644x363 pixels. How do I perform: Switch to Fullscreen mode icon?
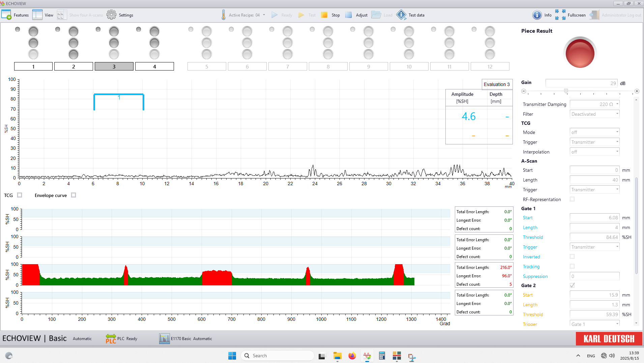point(560,15)
